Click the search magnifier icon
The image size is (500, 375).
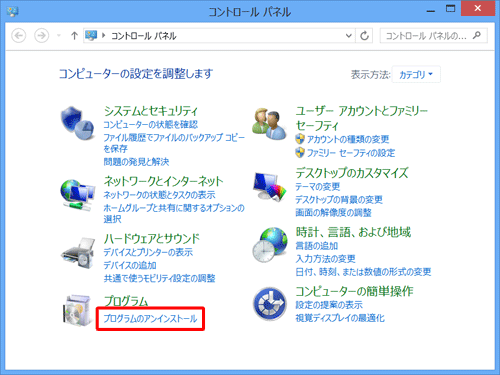point(477,35)
